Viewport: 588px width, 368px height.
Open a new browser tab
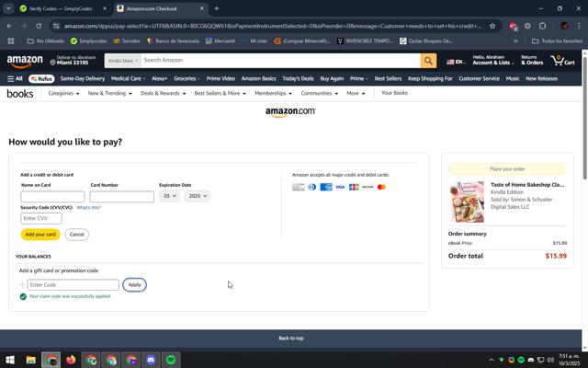217,8
